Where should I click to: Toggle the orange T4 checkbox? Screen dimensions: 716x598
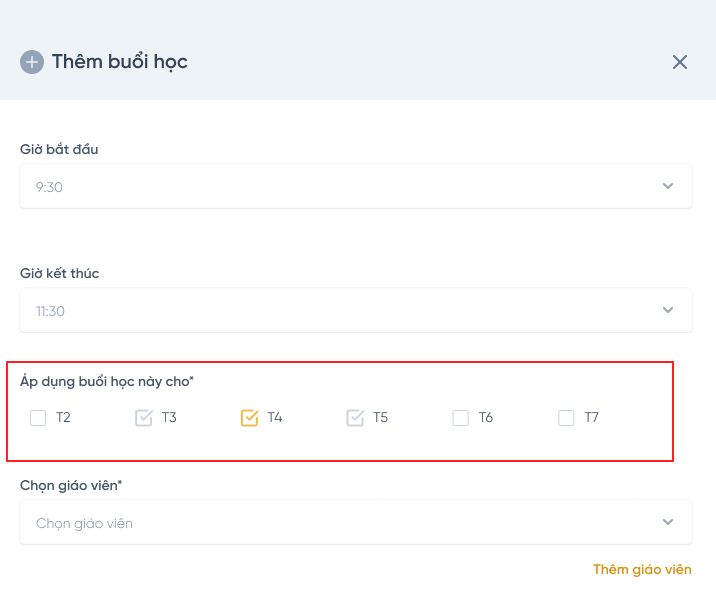pyautogui.click(x=250, y=418)
